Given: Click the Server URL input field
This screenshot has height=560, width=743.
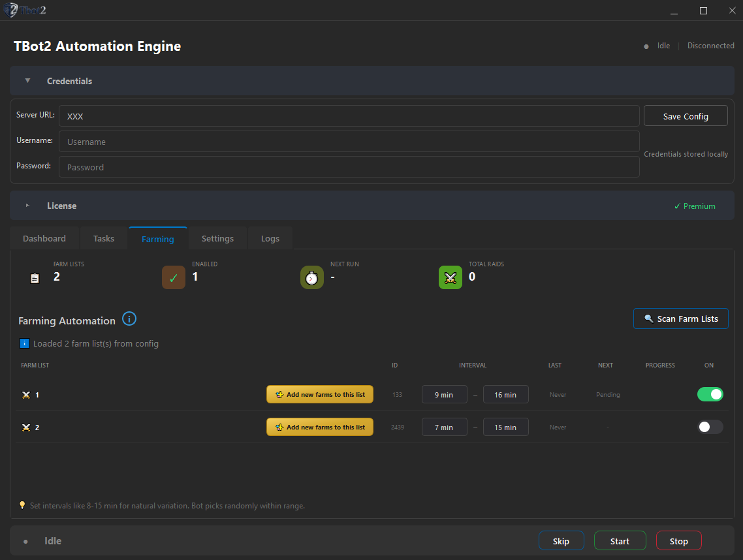Looking at the screenshot, I should 349,116.
